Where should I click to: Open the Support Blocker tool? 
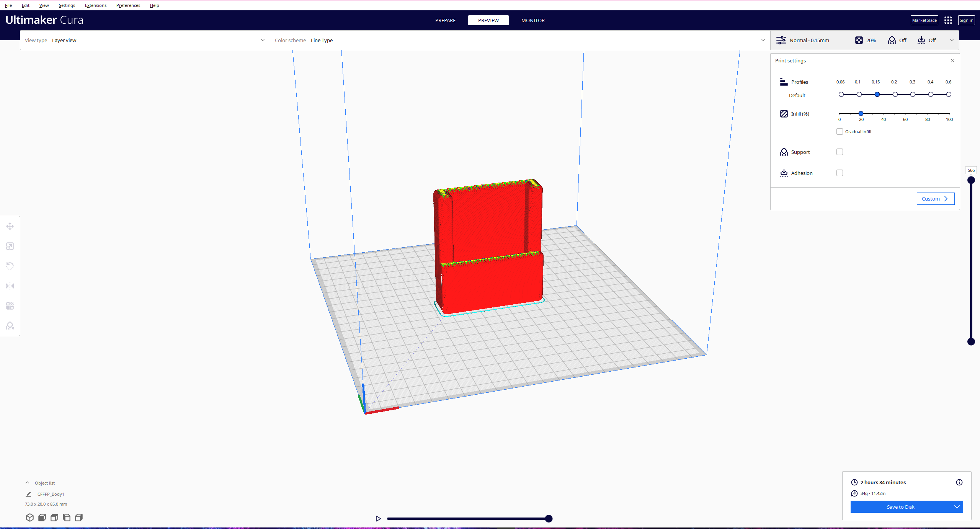pyautogui.click(x=10, y=326)
